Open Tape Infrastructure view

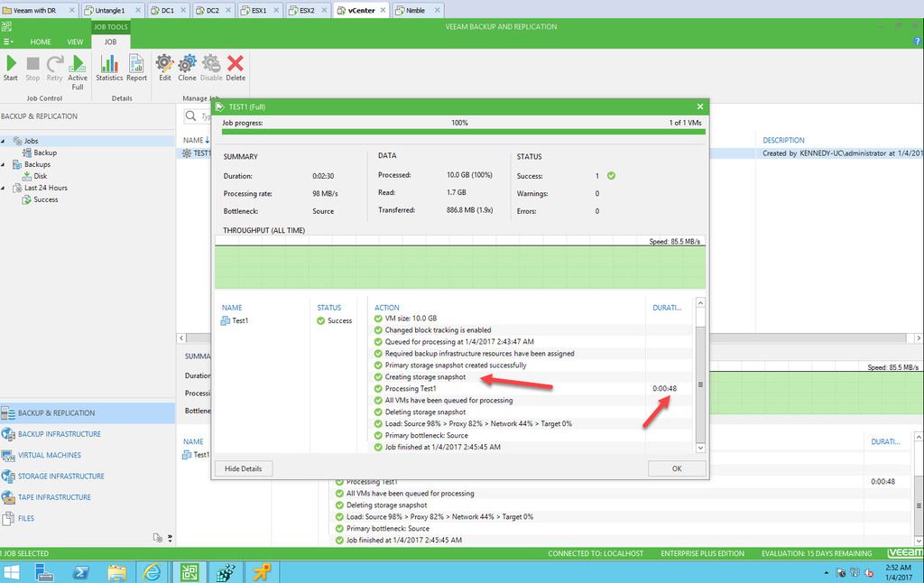[54, 497]
